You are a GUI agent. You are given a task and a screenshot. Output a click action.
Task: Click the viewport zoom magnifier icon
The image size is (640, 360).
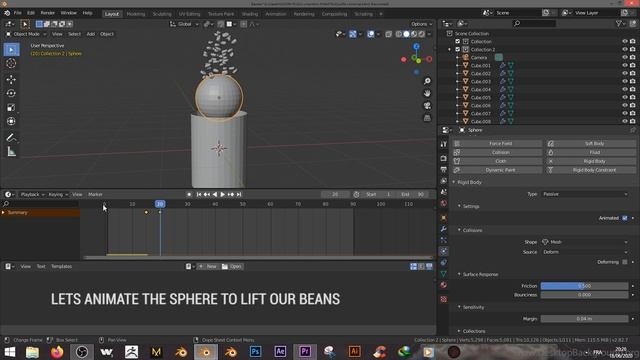[x=427, y=81]
